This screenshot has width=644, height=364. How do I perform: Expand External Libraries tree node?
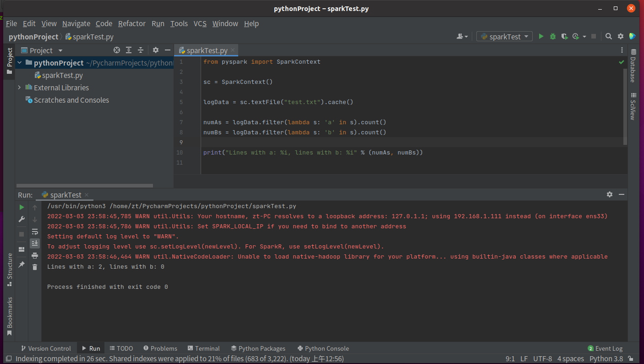tap(19, 88)
